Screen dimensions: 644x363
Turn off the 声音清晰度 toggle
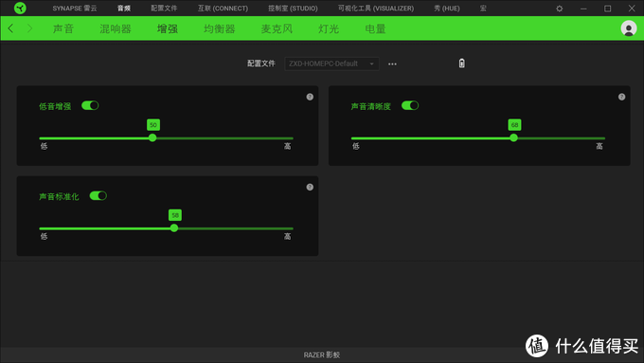pos(410,105)
